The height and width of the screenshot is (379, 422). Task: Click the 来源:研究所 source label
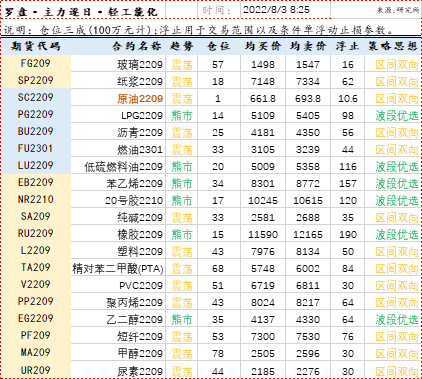[398, 10]
